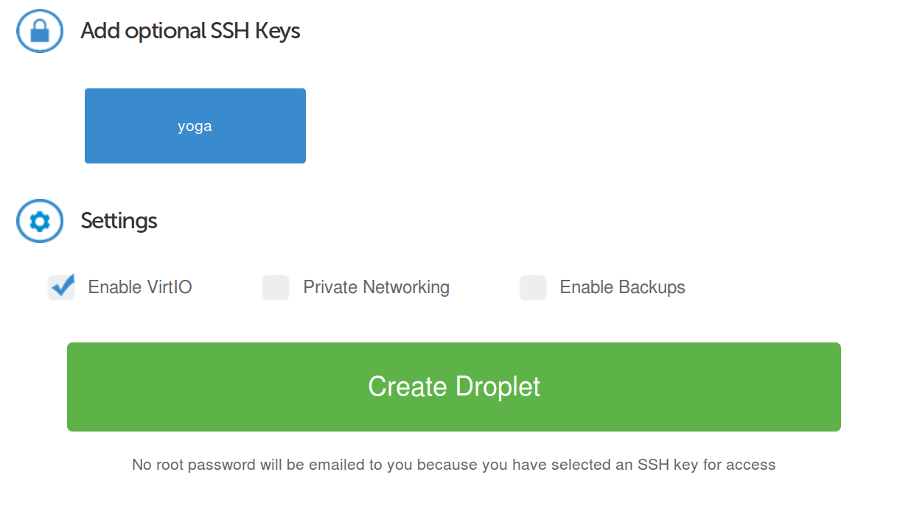
Task: Check the Private Networking checkbox
Action: click(x=276, y=287)
